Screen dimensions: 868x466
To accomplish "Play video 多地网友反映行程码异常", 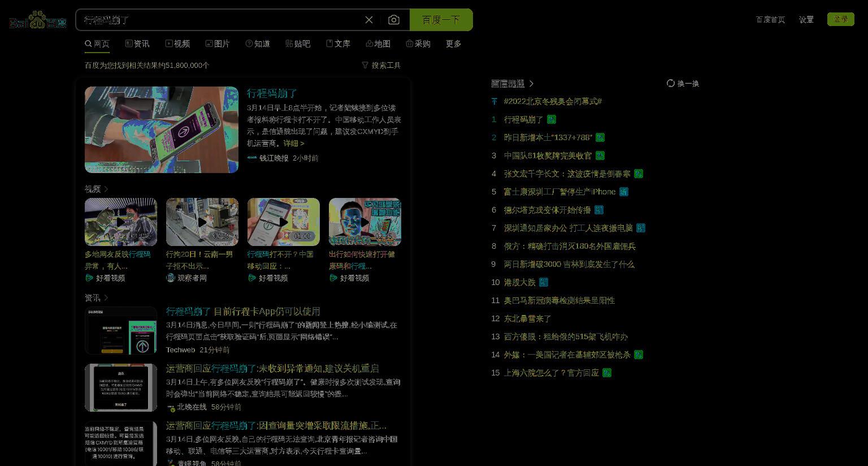I will point(121,222).
